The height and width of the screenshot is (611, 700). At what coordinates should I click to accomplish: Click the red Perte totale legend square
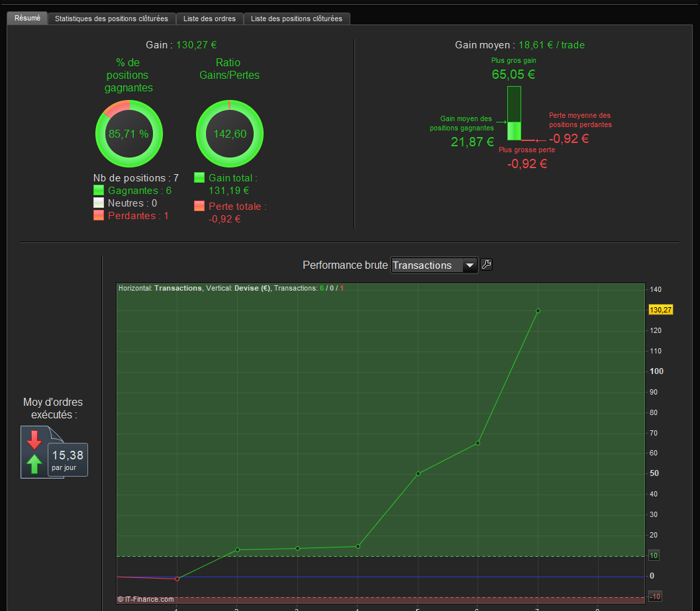click(199, 207)
